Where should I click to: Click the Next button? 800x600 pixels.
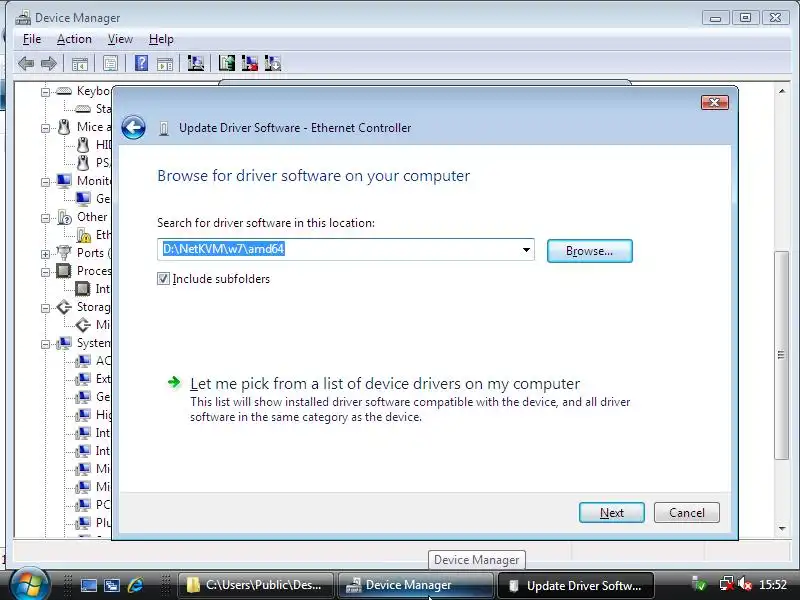612,513
